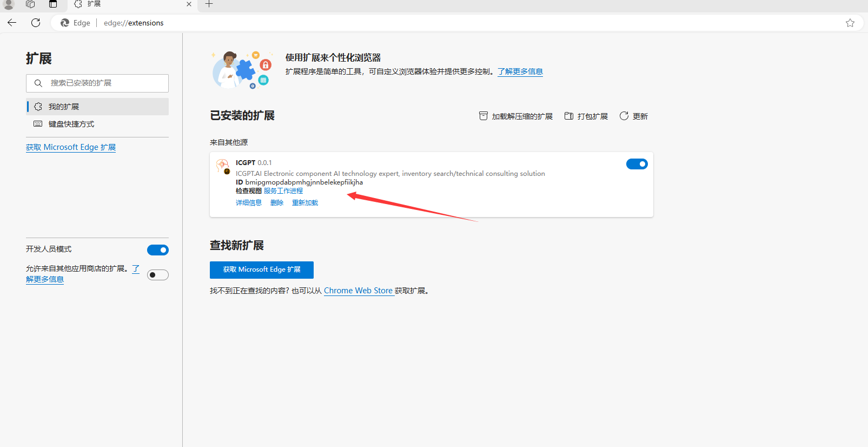Open the workspaces icon in title bar
The height and width of the screenshot is (447, 868).
point(30,4)
